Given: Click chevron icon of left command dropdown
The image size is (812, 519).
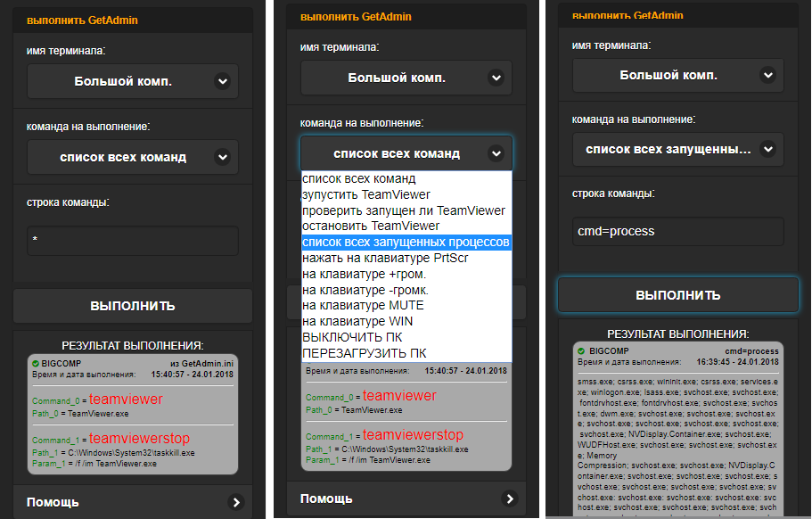Looking at the screenshot, I should [223, 157].
